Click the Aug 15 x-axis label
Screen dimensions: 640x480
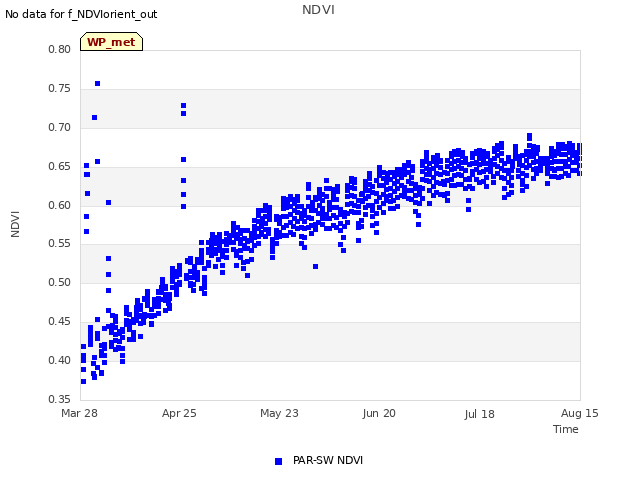tap(580, 413)
